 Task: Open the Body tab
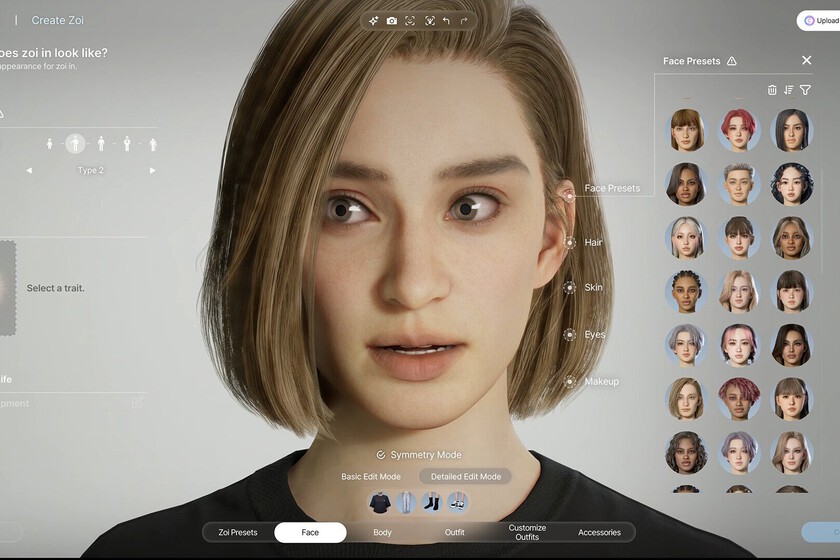coord(382,532)
